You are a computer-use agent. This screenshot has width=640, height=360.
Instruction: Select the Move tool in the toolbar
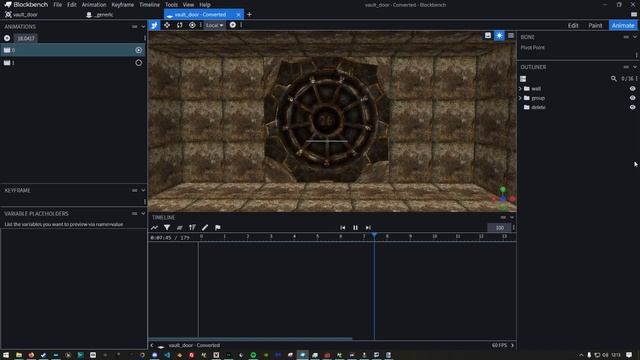point(167,25)
